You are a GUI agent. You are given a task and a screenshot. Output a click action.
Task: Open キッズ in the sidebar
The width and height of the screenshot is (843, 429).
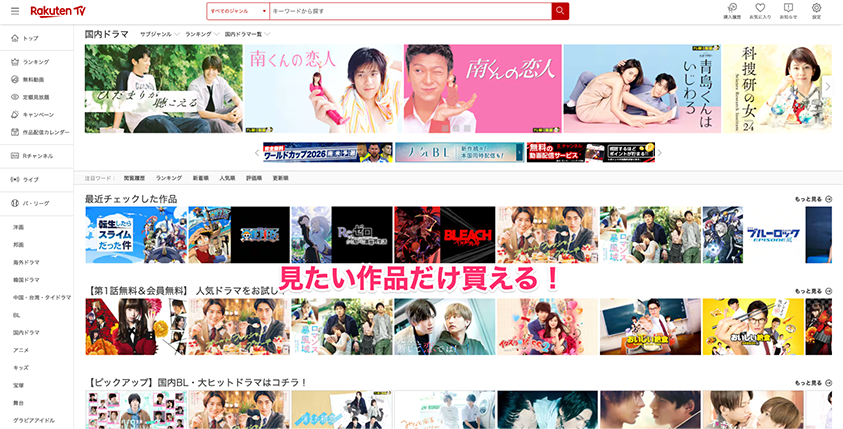(21, 368)
